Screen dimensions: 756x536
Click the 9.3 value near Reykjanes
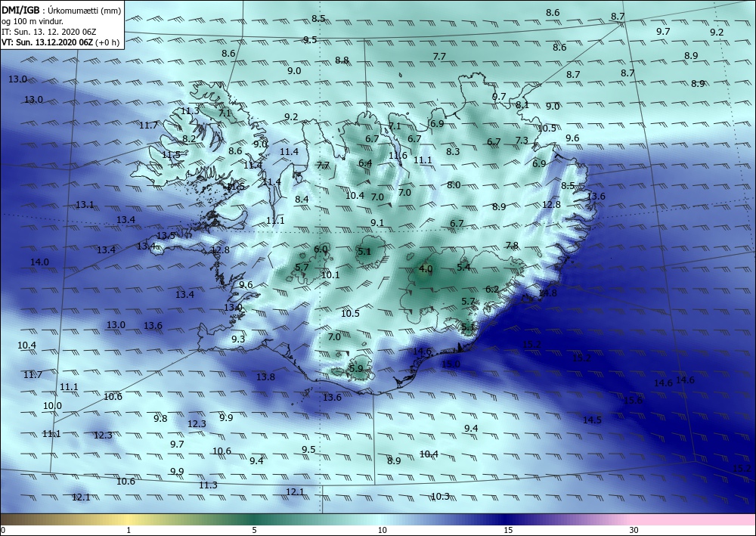pos(238,339)
